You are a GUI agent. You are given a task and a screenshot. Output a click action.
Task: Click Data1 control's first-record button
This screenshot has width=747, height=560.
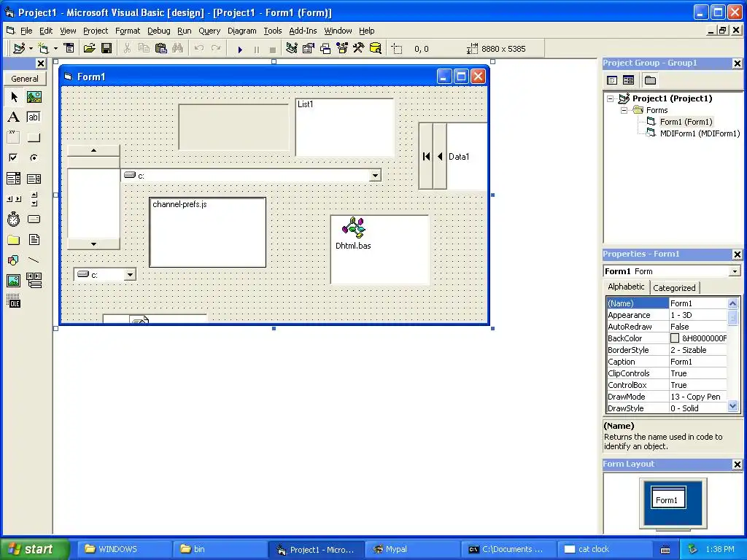click(x=426, y=156)
